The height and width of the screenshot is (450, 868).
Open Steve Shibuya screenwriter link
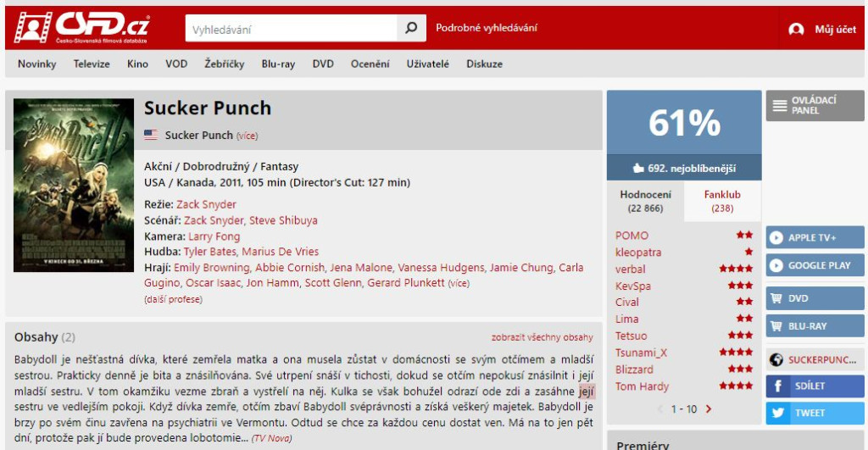[x=283, y=220]
